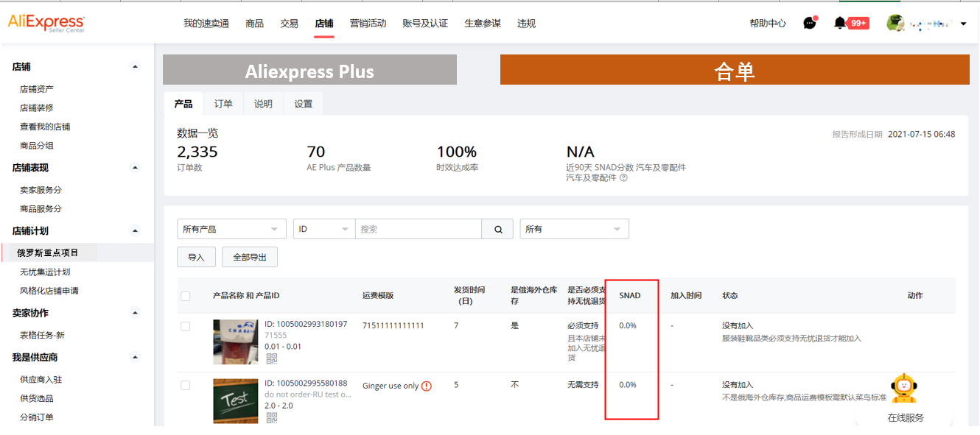Click the search magnifier button
Viewport: 980px width, 435px height.
pyautogui.click(x=498, y=230)
